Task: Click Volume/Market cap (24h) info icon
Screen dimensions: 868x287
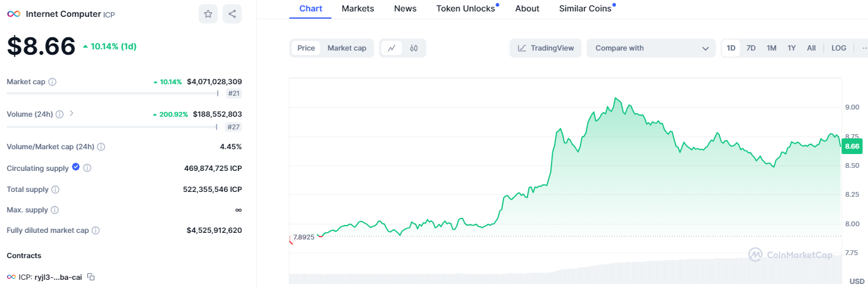Action: [101, 147]
